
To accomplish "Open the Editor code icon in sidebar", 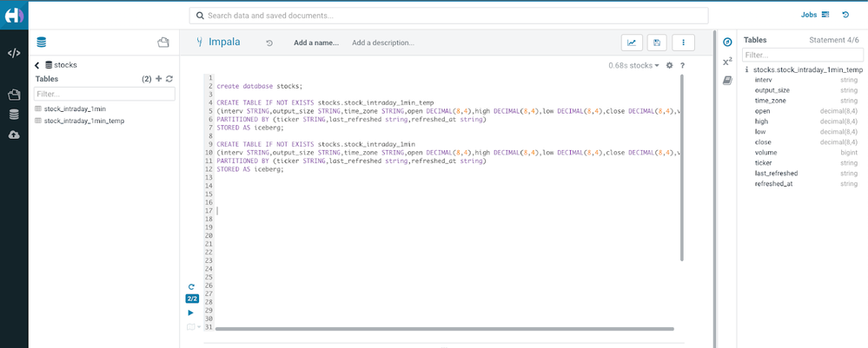I will point(14,54).
